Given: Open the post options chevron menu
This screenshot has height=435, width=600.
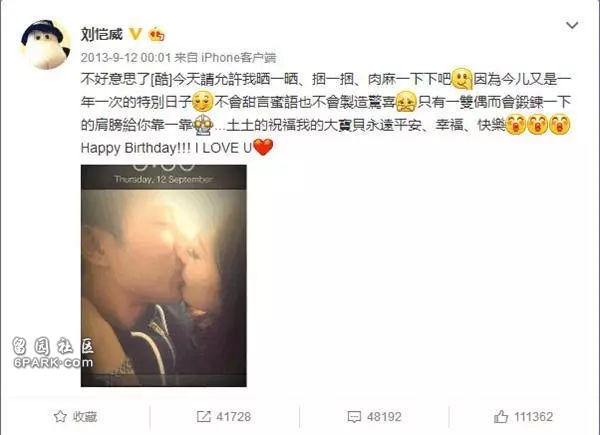Looking at the screenshot, I should (572, 25).
